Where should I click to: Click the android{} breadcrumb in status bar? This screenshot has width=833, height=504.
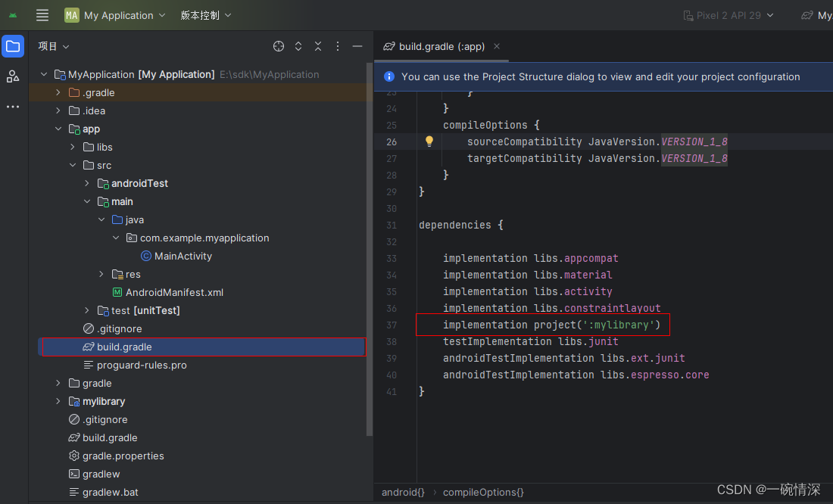402,492
